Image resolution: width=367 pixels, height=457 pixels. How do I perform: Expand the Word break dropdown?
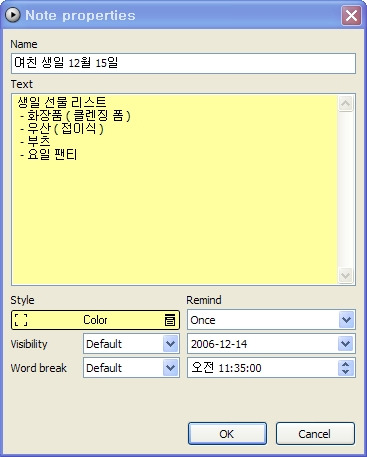pos(171,368)
